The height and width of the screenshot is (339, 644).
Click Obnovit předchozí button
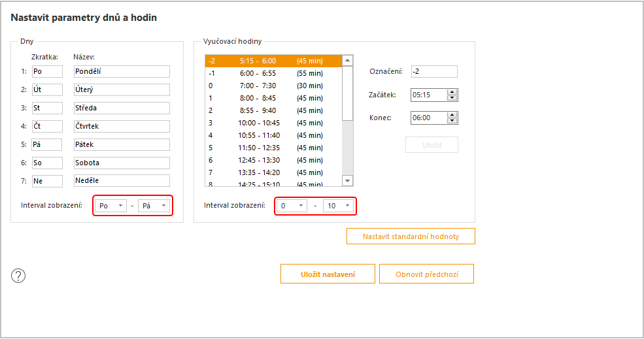click(426, 274)
